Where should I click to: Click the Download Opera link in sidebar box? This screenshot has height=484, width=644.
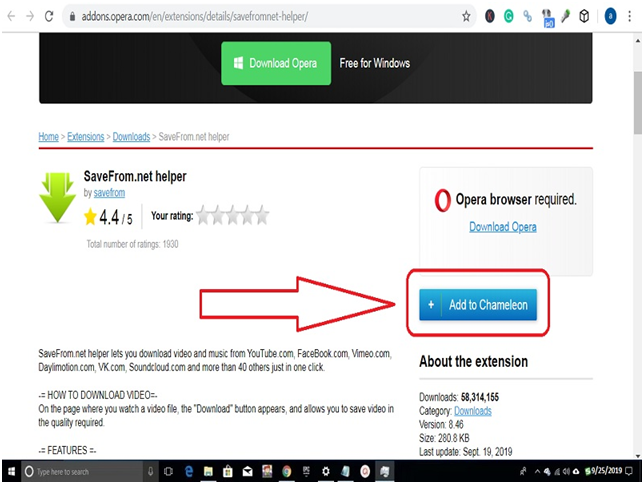503,226
